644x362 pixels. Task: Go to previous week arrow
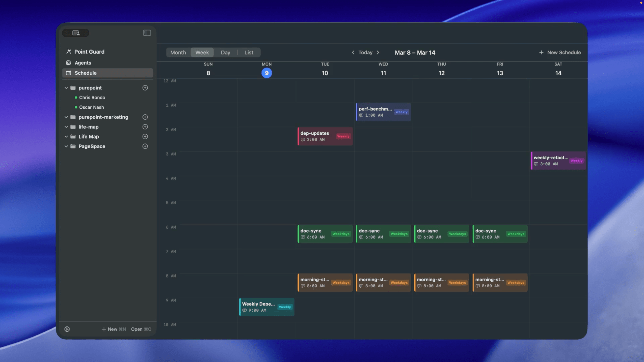point(353,52)
